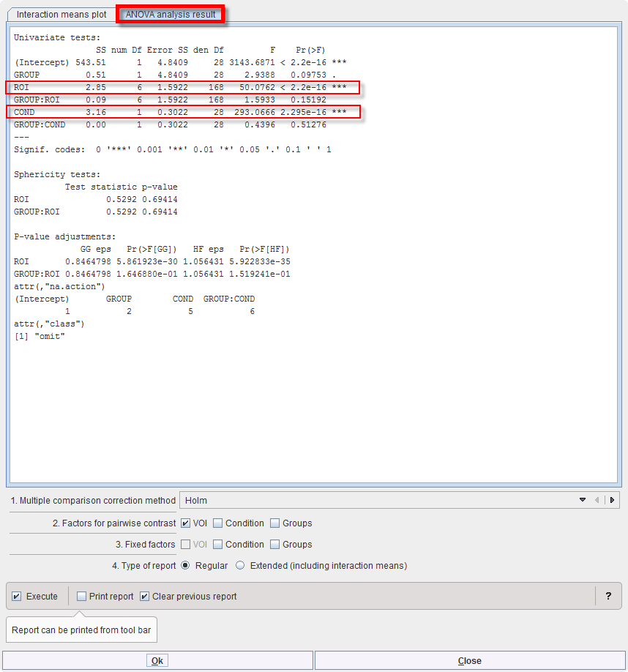Viewport: 628px width, 672px height.
Task: Click the P-value adjustments heading
Action: 64,236
